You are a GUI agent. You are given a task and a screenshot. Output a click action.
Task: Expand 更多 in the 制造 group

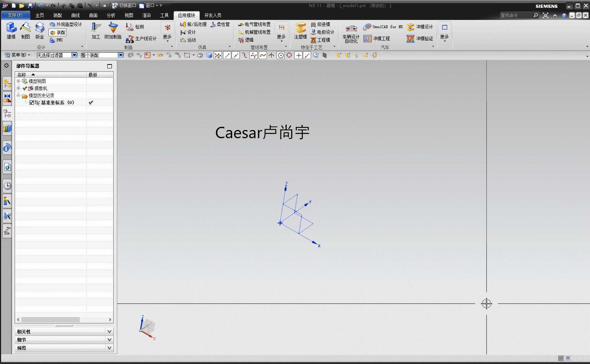(x=167, y=32)
